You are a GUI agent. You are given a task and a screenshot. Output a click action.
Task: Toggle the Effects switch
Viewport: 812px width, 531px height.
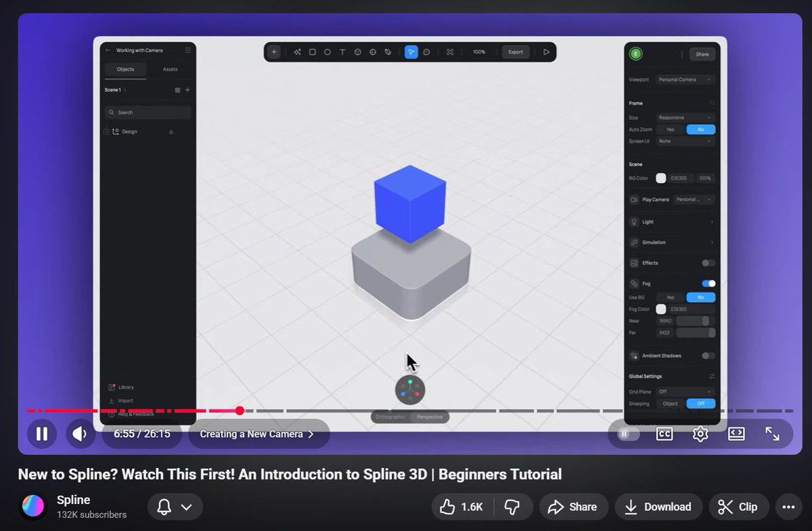pos(708,263)
